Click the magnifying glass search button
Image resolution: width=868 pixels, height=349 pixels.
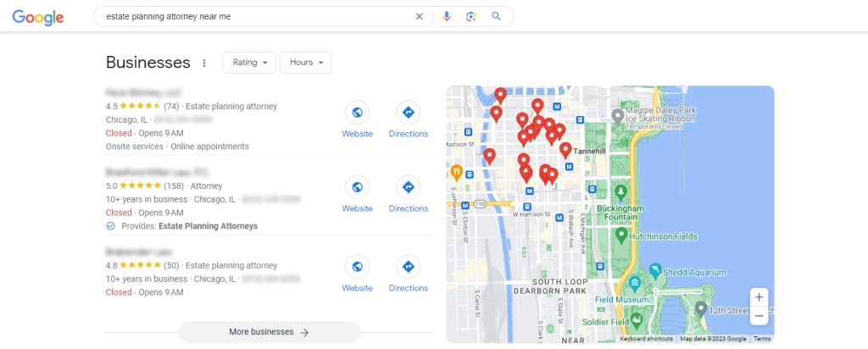coord(497,17)
